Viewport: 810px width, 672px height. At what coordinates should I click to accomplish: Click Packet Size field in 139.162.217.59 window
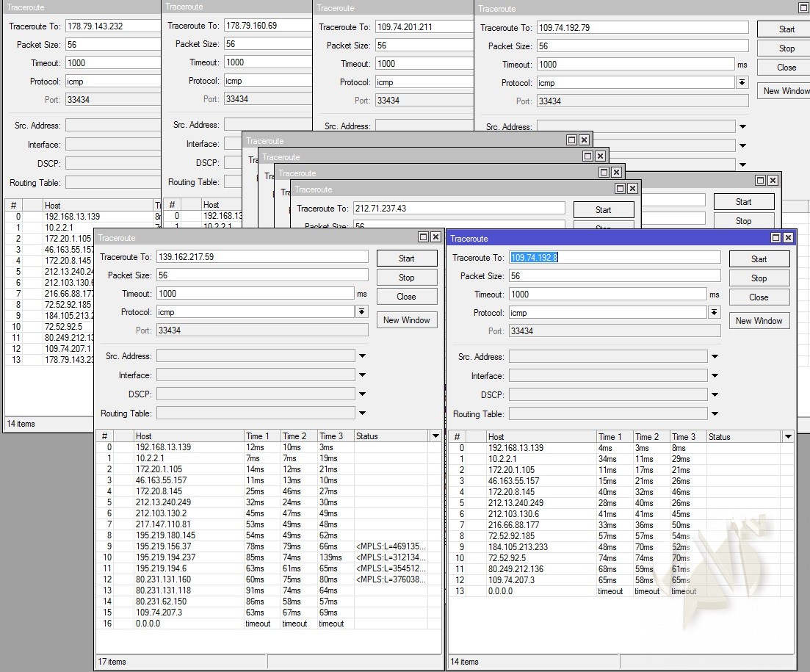tap(261, 275)
